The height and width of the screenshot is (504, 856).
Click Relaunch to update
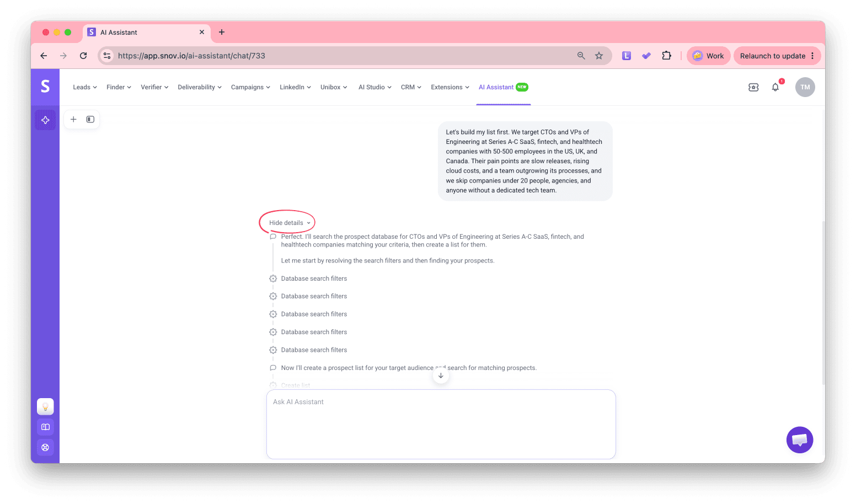pyautogui.click(x=772, y=56)
